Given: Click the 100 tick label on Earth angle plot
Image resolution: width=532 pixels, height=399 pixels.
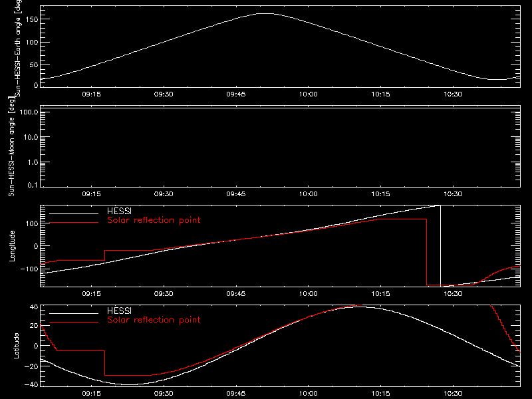Looking at the screenshot, I should click(31, 42).
